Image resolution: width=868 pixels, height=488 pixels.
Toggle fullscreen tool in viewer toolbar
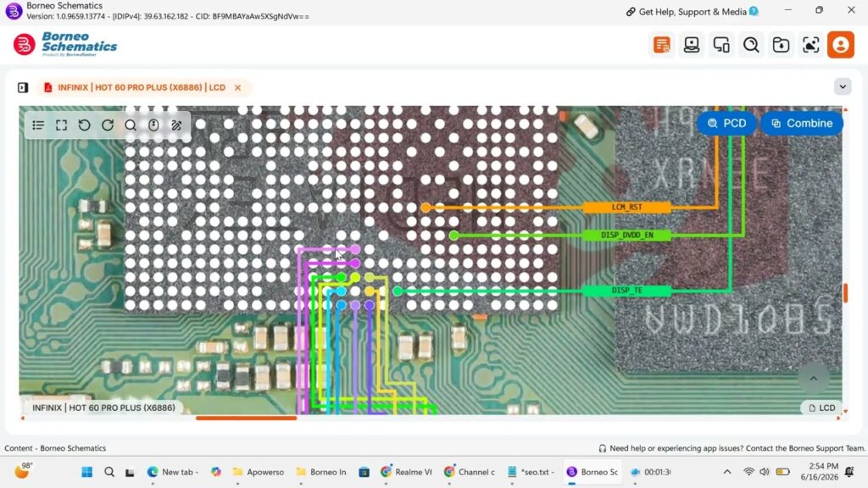(x=61, y=125)
